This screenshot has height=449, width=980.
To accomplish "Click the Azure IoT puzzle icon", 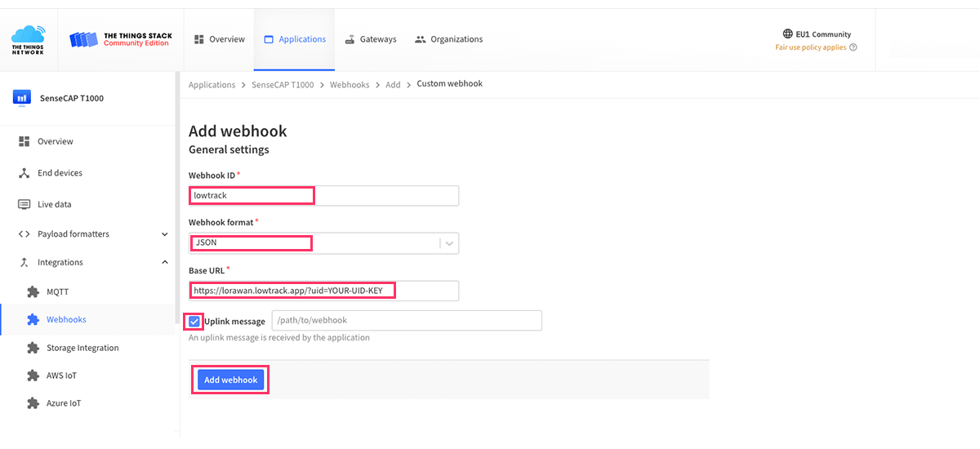I will coord(33,403).
